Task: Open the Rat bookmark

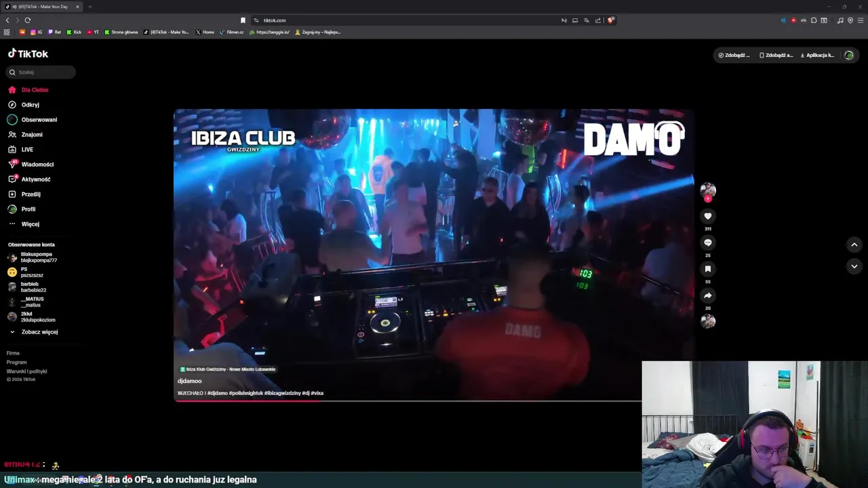Action: tap(54, 32)
